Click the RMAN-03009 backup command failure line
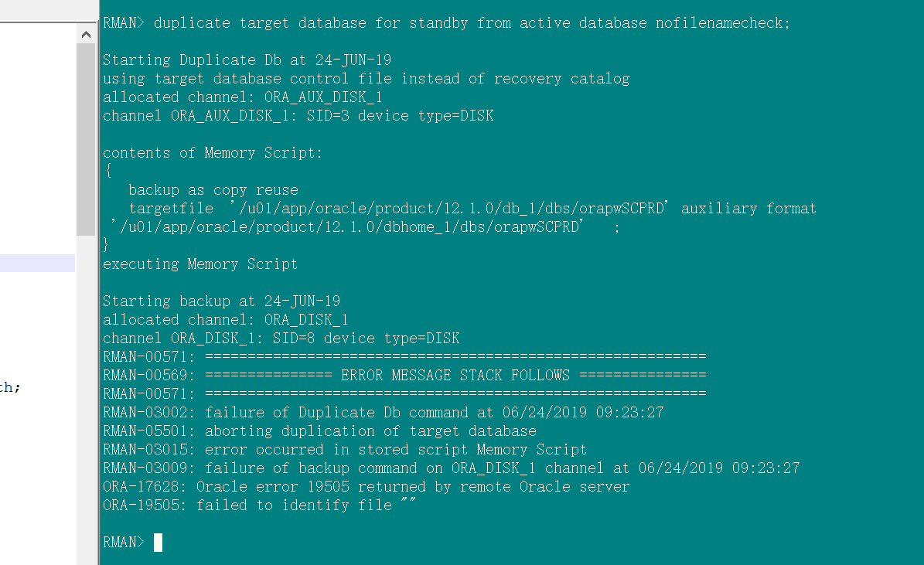Screen dimensions: 924x565 [451, 468]
